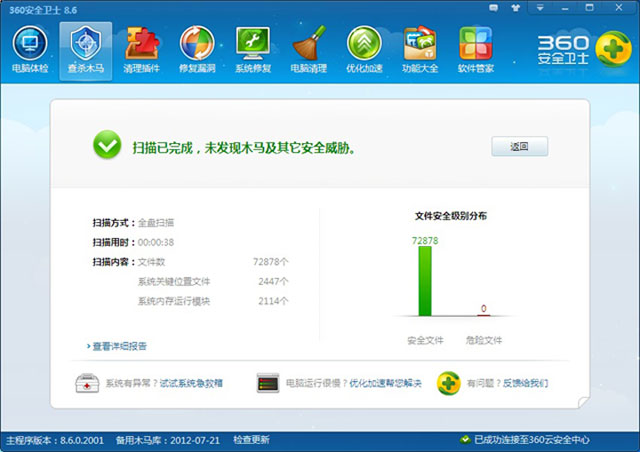This screenshot has height=452, width=640.
Task: Click the 主程序版本 8.6.0.2001 text
Action: (x=55, y=440)
